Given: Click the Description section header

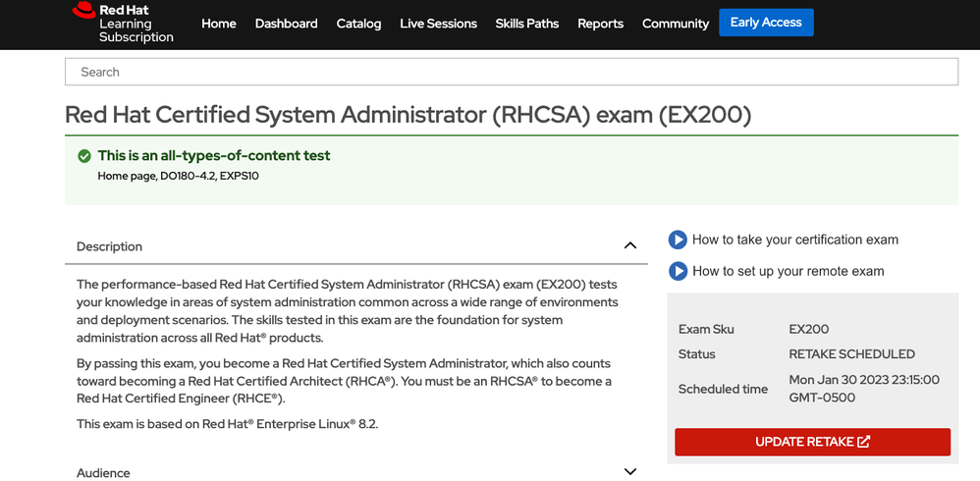Looking at the screenshot, I should (x=110, y=246).
